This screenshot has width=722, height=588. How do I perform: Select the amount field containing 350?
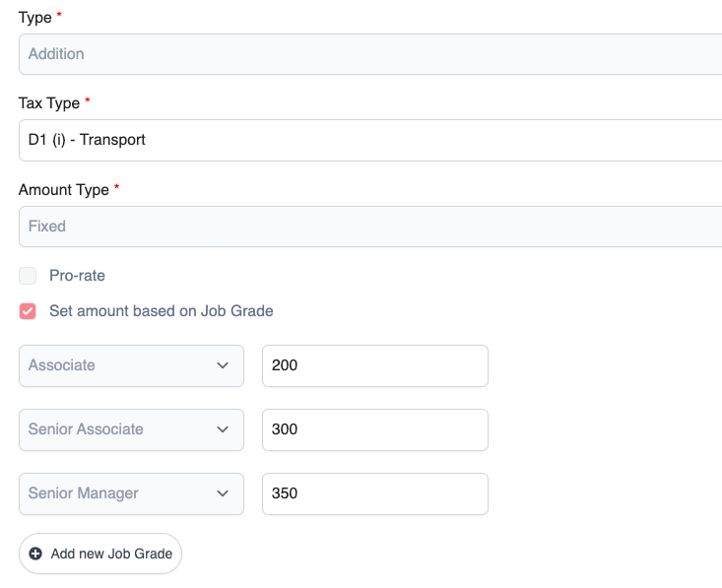pos(374,493)
